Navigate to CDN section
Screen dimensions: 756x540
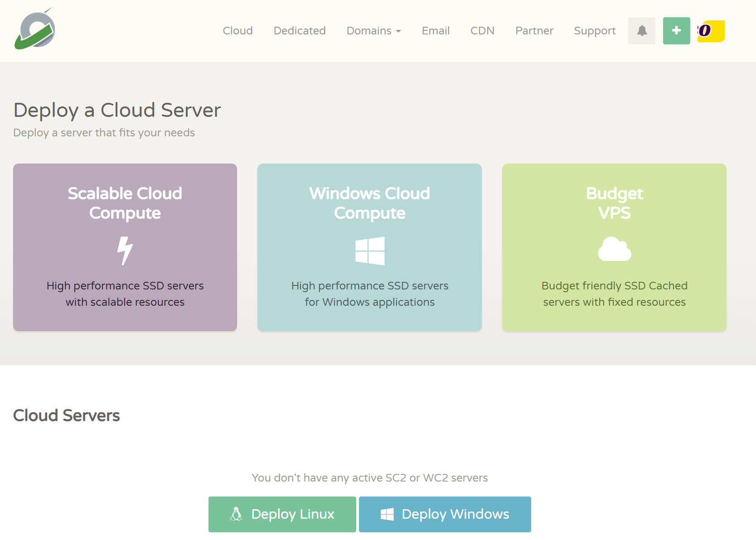(x=482, y=31)
